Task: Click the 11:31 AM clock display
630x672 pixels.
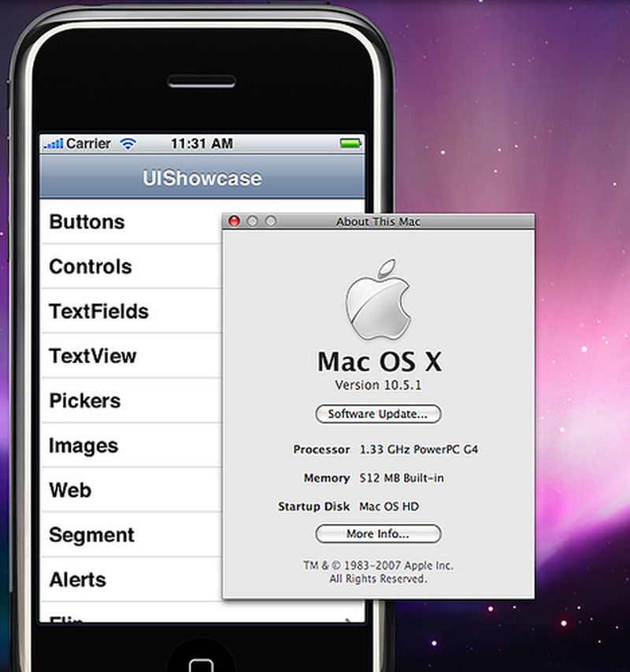Action: tap(202, 143)
